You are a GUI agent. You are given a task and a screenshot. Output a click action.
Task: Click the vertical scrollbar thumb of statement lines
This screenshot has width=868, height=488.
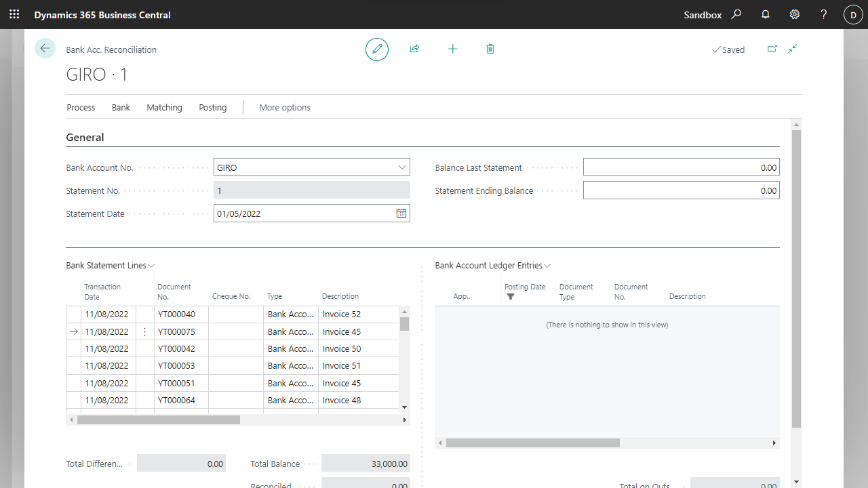coord(405,323)
